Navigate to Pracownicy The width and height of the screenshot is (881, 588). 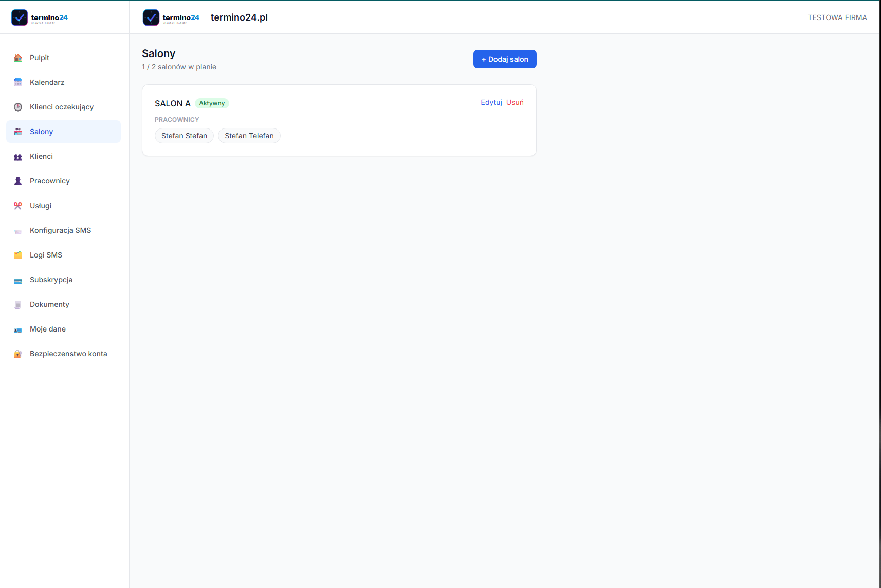click(x=63, y=181)
